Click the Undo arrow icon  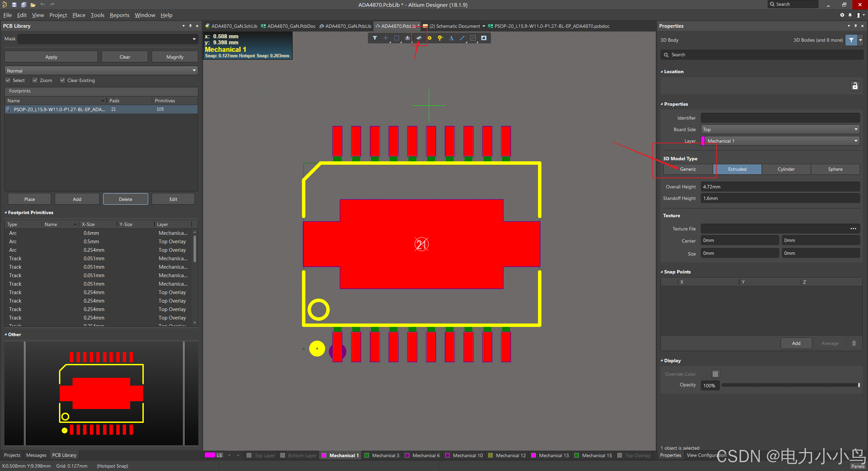pyautogui.click(x=43, y=5)
